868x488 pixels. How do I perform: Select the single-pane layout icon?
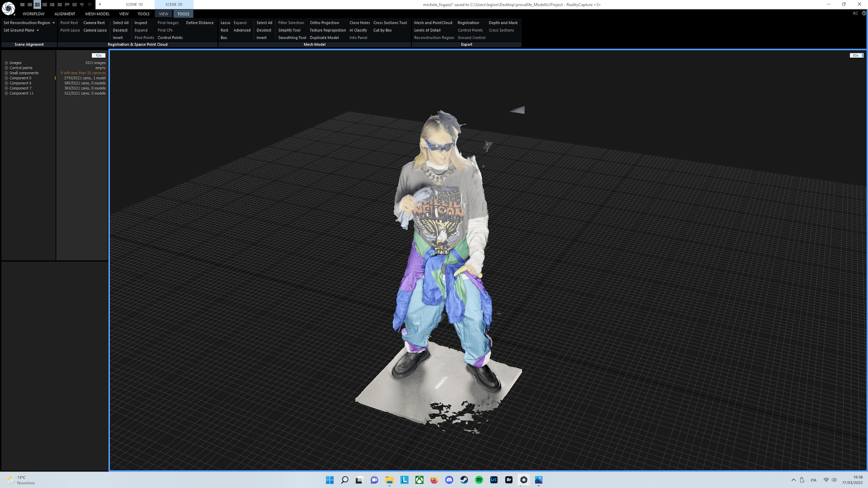(x=22, y=5)
